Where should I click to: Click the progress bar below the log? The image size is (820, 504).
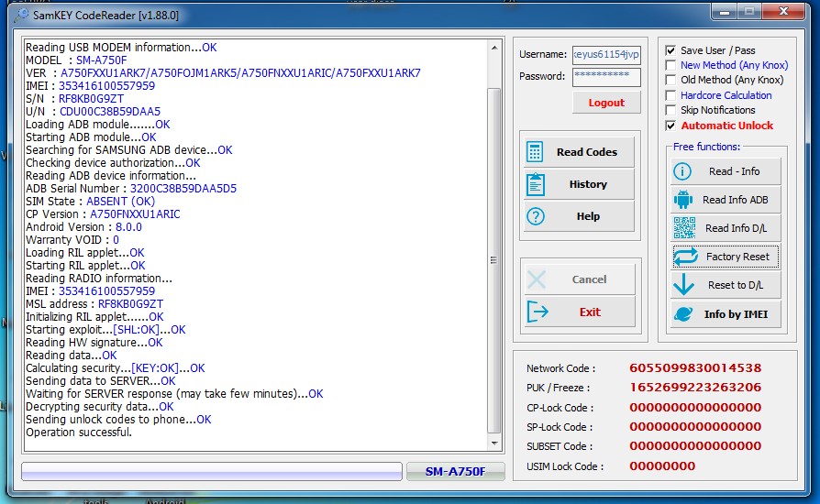(x=212, y=471)
